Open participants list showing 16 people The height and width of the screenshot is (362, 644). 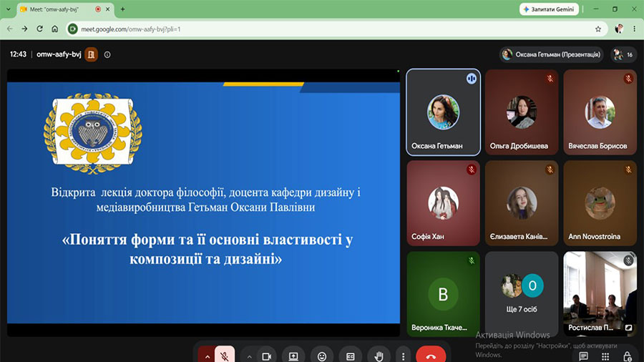[623, 54]
